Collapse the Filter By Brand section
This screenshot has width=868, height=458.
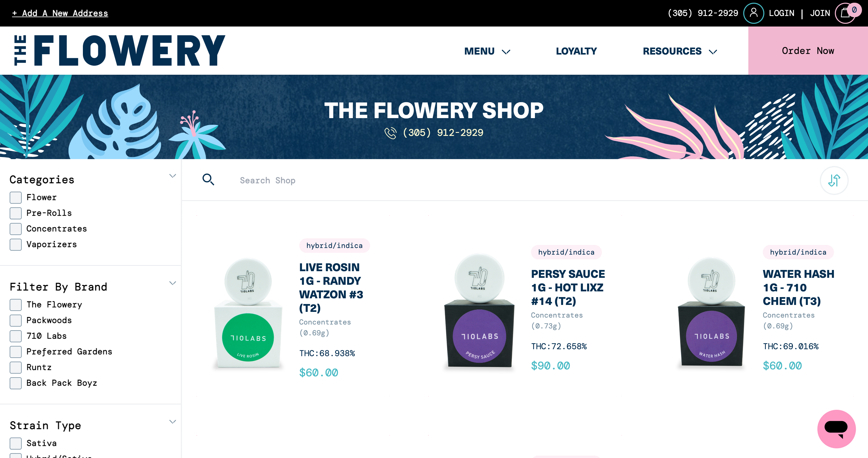(172, 283)
